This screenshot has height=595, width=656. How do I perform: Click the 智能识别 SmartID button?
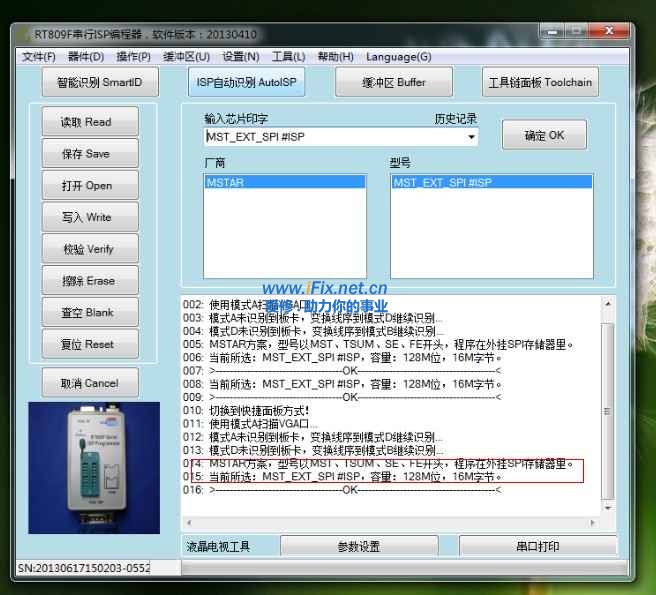[100, 83]
